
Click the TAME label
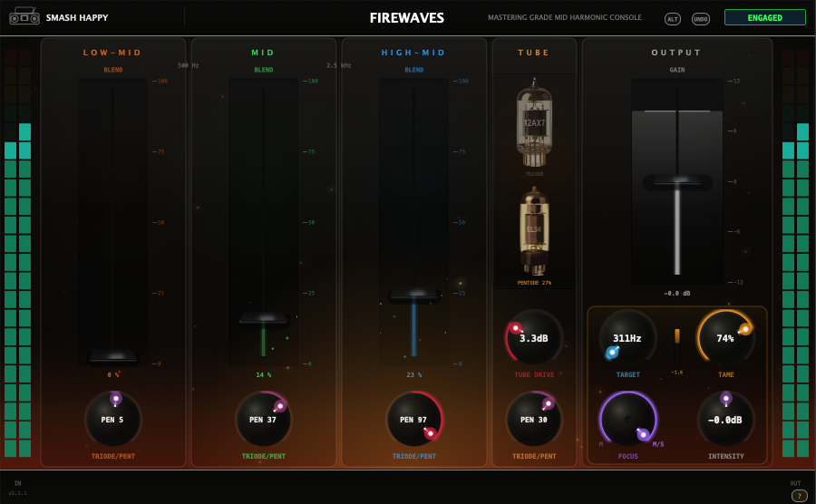(725, 374)
